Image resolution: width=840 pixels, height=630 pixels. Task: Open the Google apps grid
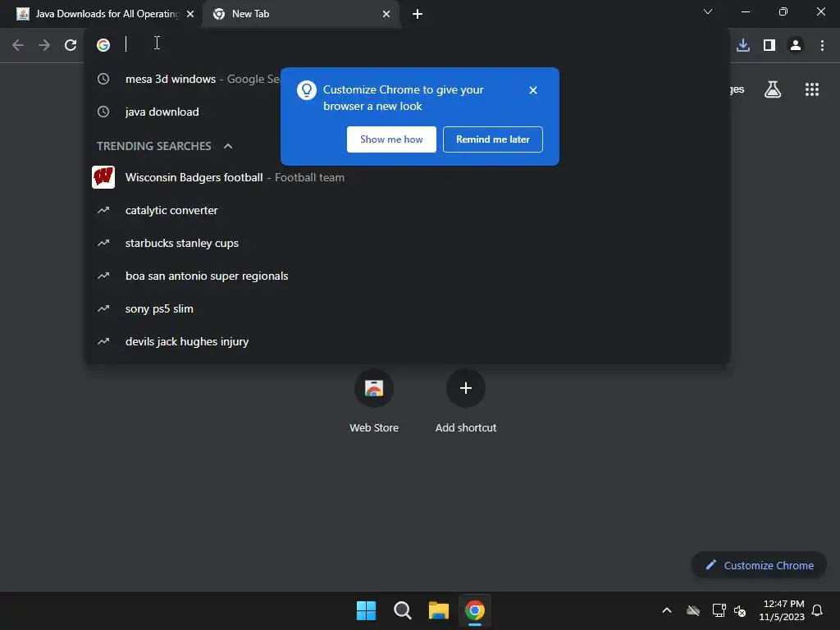pos(811,89)
